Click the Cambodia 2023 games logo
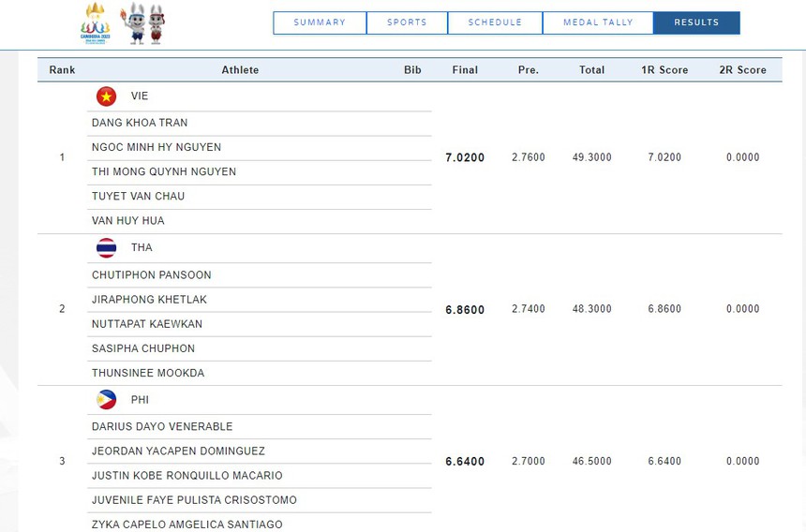This screenshot has height=532, width=806. click(x=95, y=23)
